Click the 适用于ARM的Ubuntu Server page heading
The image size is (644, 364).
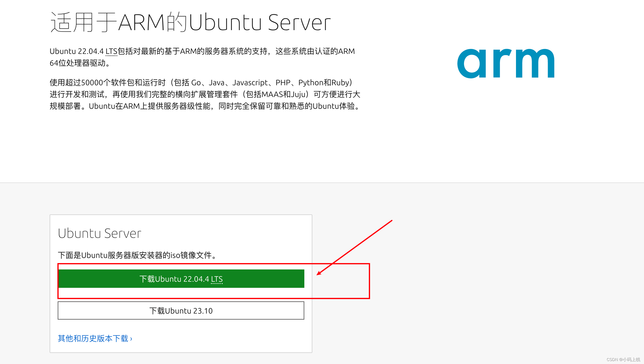(x=190, y=23)
